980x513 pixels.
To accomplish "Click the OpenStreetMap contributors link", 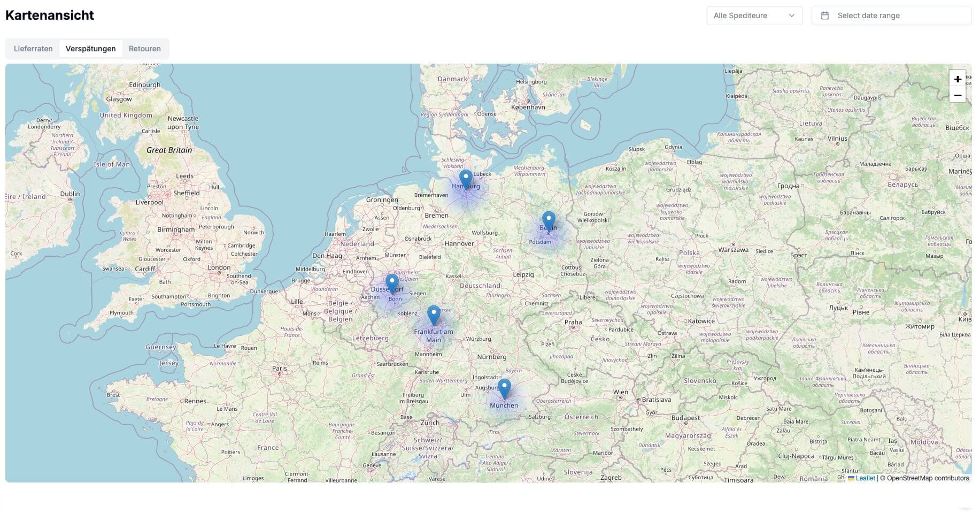I will click(928, 478).
